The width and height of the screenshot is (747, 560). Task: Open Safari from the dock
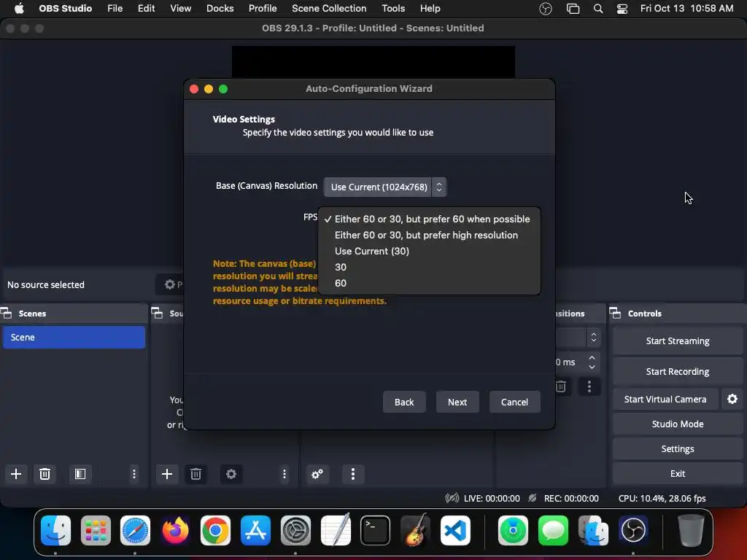(135, 530)
